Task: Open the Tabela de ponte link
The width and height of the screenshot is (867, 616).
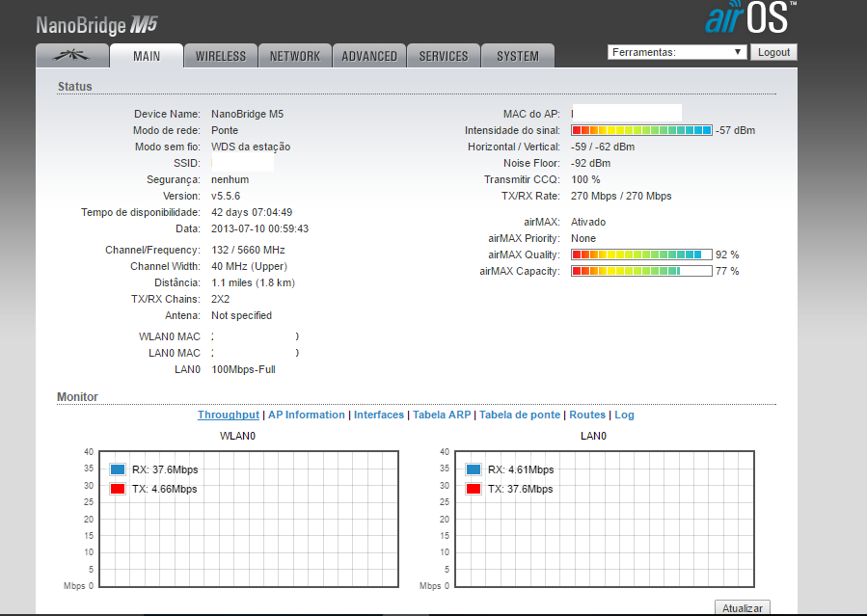Action: (520, 415)
